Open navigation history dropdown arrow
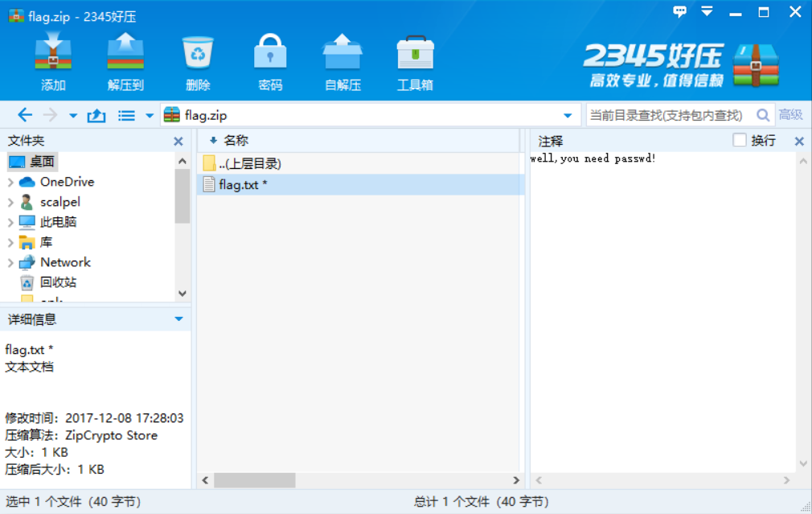The width and height of the screenshot is (812, 514). point(73,116)
